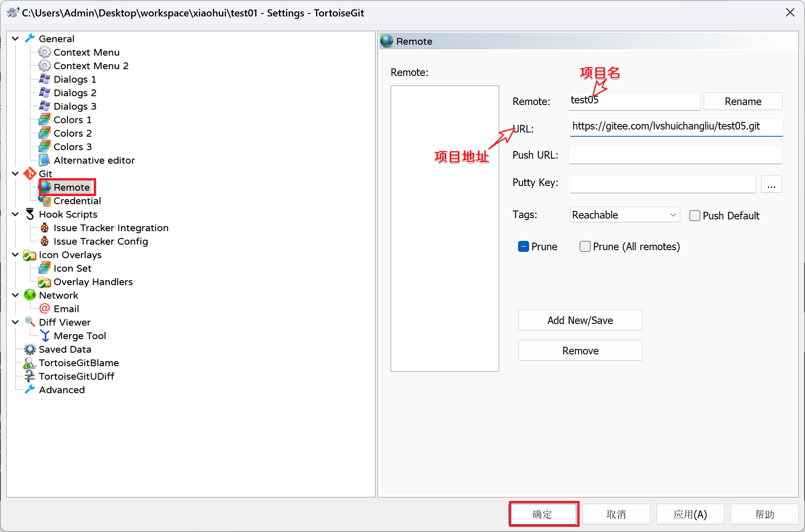Click the empty Remote list box
The height and width of the screenshot is (532, 805).
coord(445,229)
